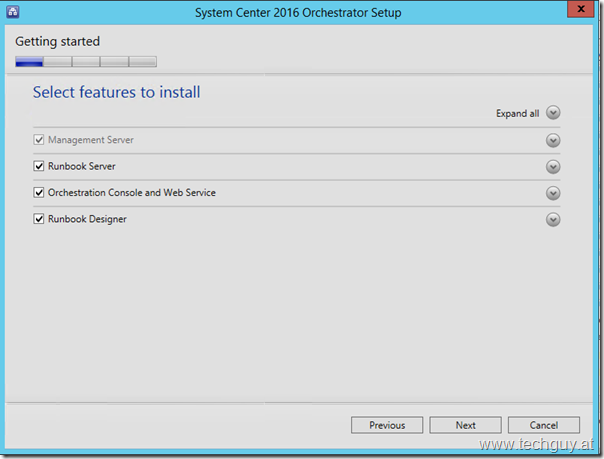
Task: Click the System Center 2016 Orchestrator Setup title
Action: (298, 13)
